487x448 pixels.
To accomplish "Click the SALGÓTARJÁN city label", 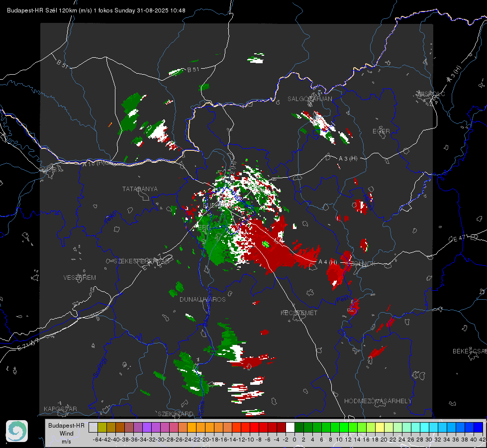I will [309, 99].
